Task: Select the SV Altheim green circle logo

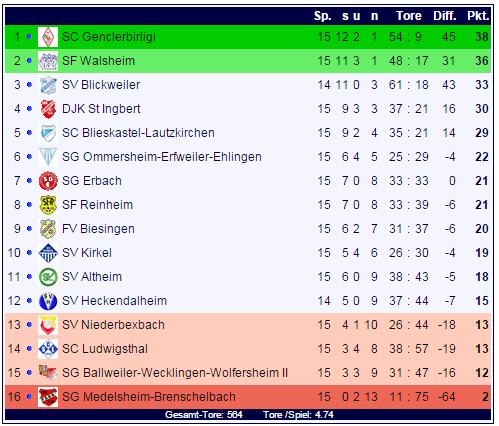Action: click(x=48, y=277)
